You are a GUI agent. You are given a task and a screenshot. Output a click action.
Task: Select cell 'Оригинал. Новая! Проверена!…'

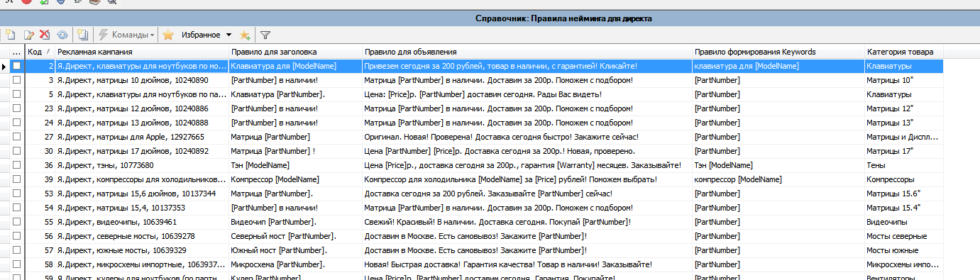[527, 137]
